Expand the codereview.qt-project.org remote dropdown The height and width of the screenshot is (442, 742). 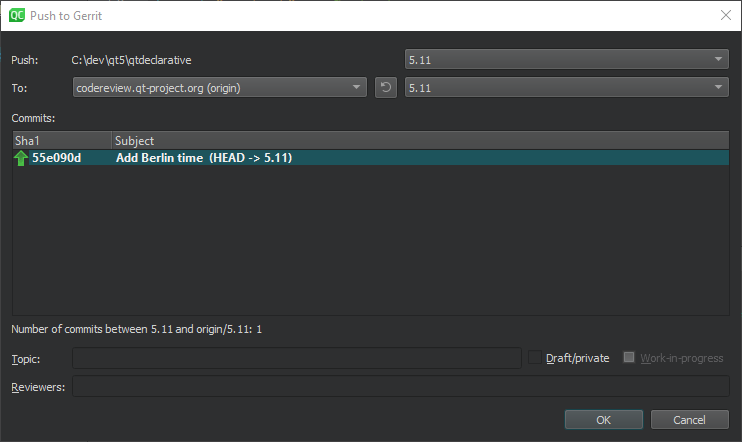point(220,88)
